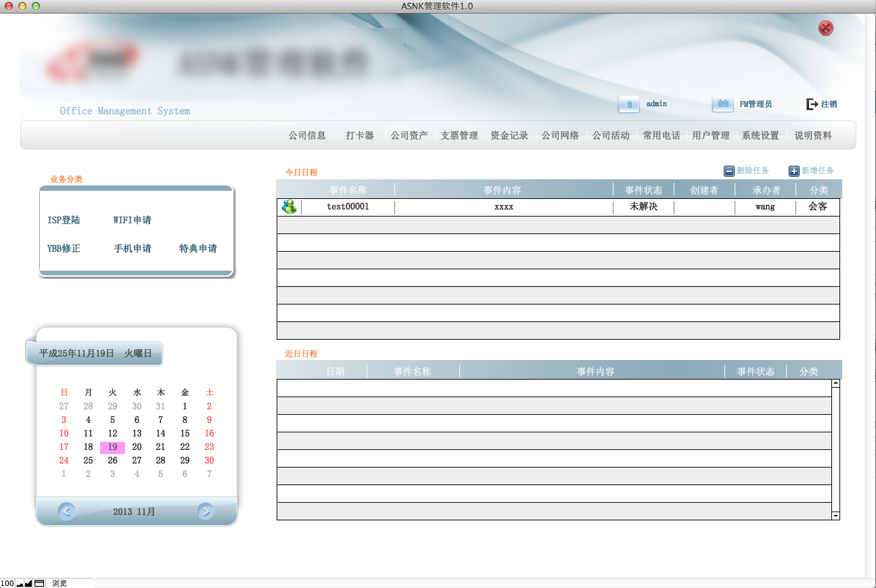876x588 pixels.
Task: Click the user avatar icon in test00001 row
Action: click(x=289, y=207)
